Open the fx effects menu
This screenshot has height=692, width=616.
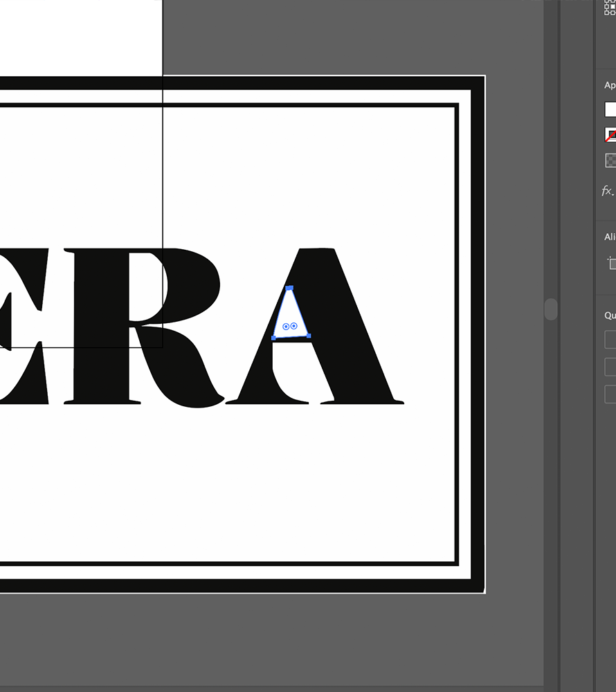pyautogui.click(x=608, y=191)
